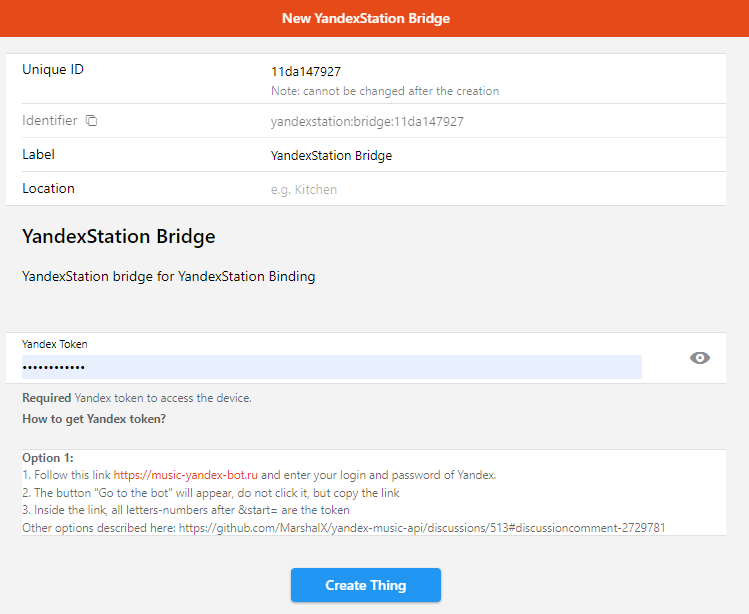Click the "How to get Yandex token?" text
Screen dimensions: 749x614
click(x=94, y=419)
